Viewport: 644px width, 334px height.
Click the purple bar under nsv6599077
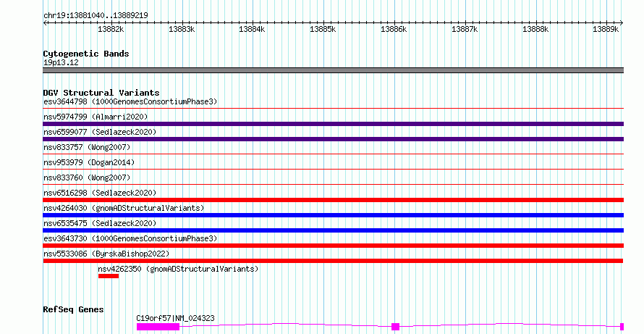[x=333, y=139]
